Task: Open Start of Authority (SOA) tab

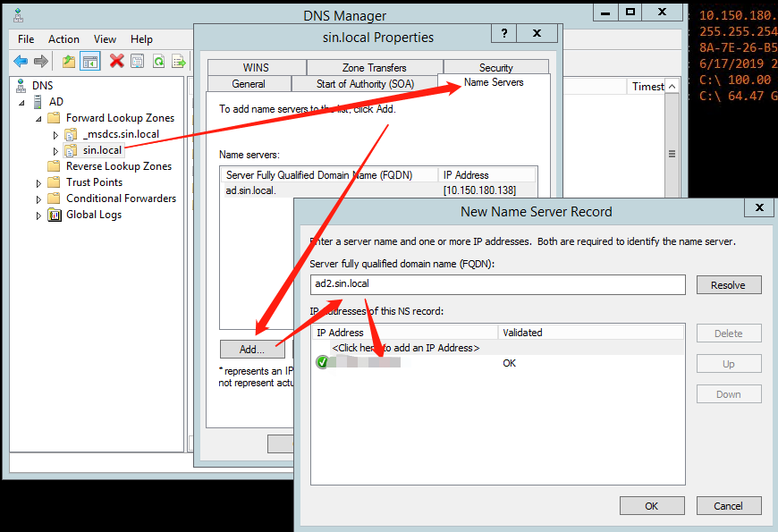Action: coord(365,84)
